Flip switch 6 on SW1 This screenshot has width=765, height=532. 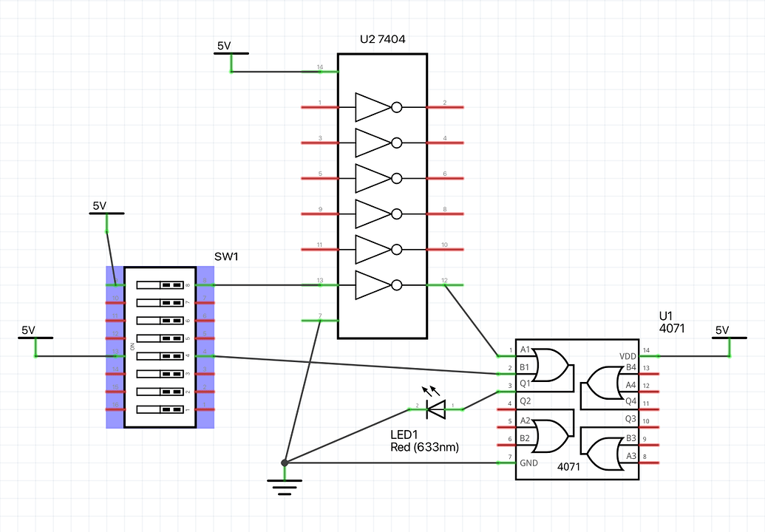[x=161, y=320]
